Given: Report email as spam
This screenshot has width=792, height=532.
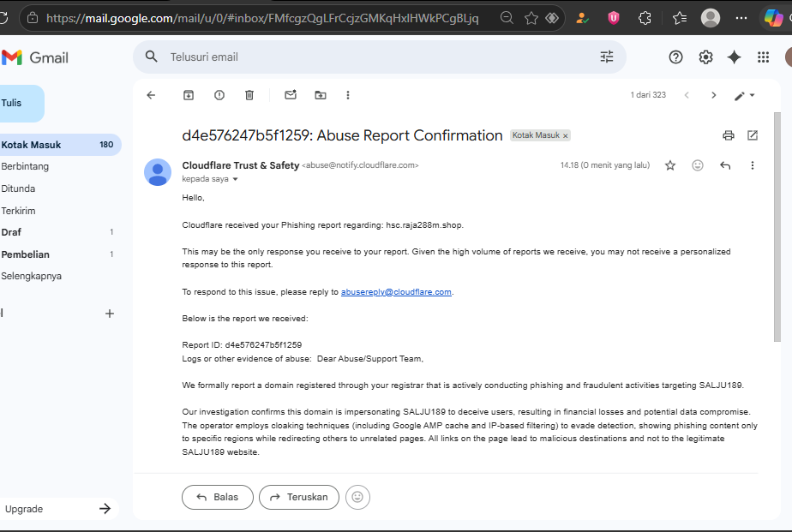Looking at the screenshot, I should point(219,95).
